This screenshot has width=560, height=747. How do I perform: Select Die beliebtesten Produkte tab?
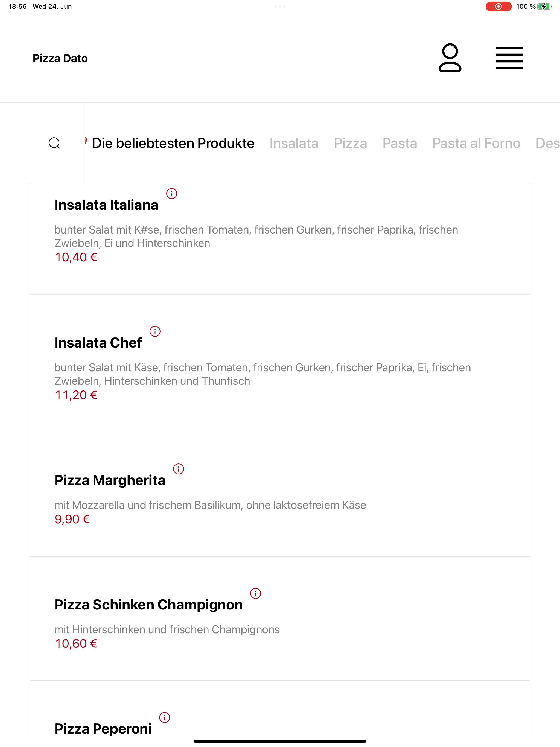[x=173, y=143]
